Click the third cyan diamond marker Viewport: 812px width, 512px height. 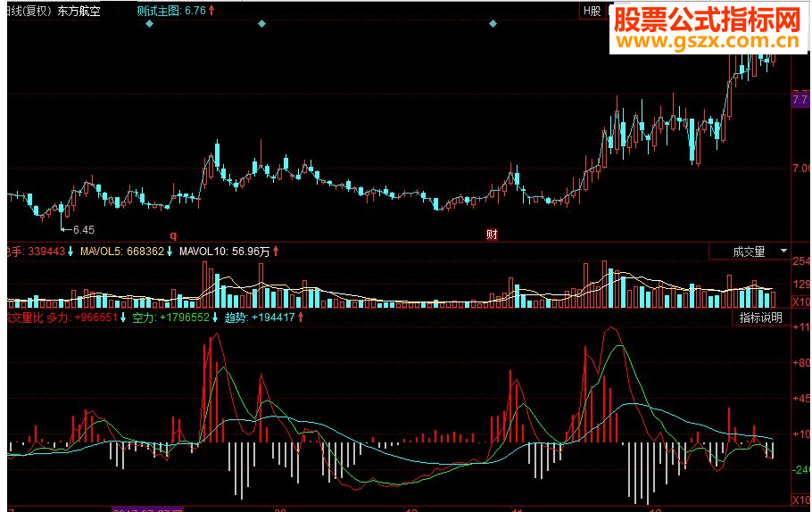tap(493, 24)
